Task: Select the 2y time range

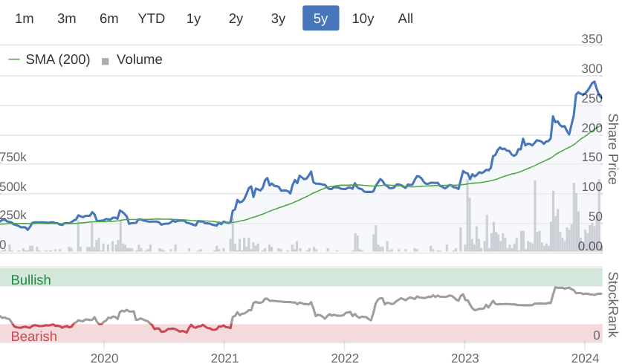Action: [x=236, y=19]
